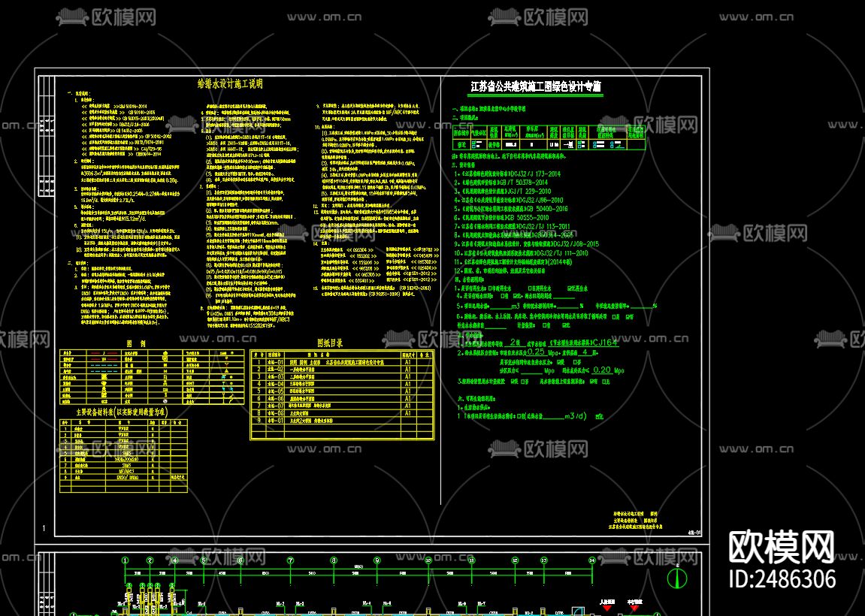The height and width of the screenshot is (616, 865).
Task: Click the 主要设备材料表 table heading
Action: coord(122,412)
